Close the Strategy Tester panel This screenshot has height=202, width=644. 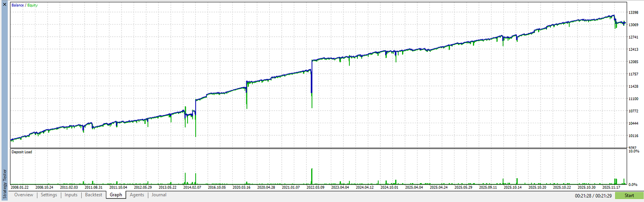click(x=4, y=4)
